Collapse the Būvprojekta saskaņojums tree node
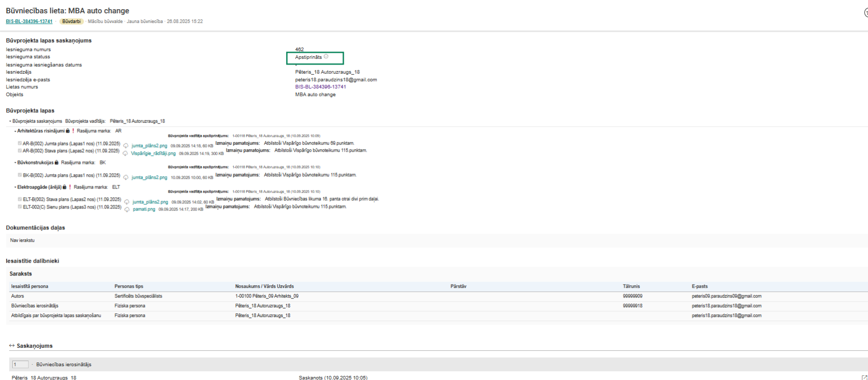 (10, 121)
